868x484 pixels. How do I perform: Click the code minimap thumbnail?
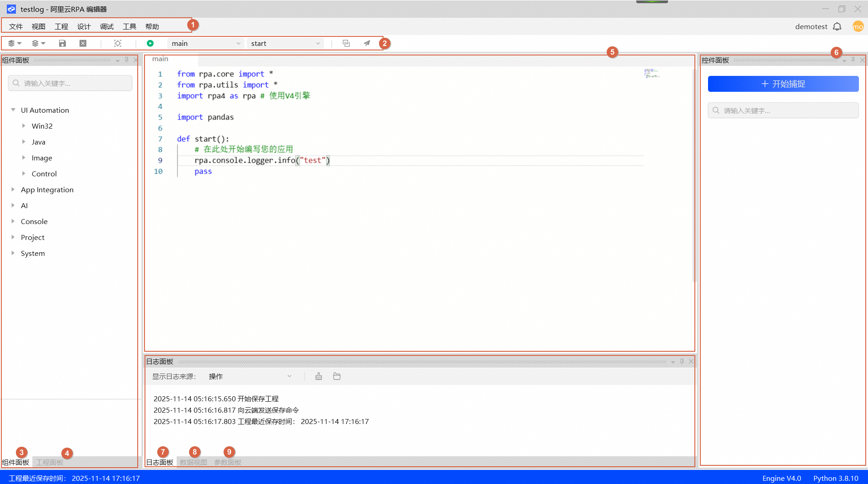[x=652, y=74]
